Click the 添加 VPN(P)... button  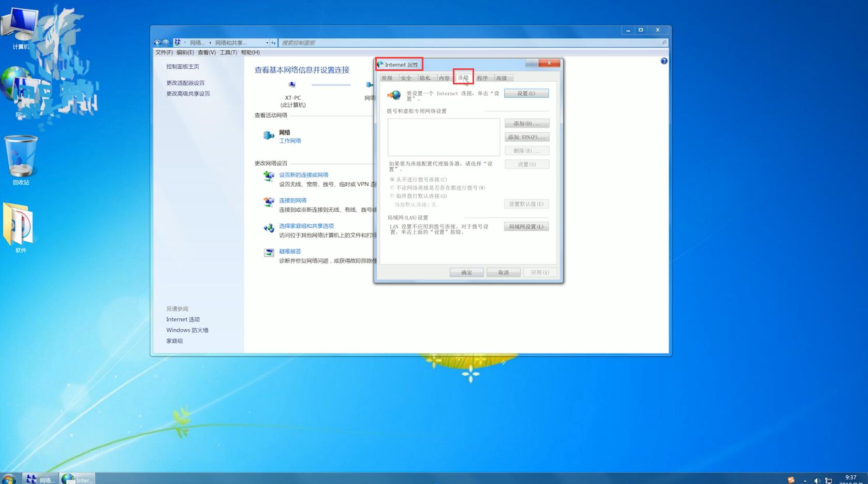pyautogui.click(x=527, y=137)
